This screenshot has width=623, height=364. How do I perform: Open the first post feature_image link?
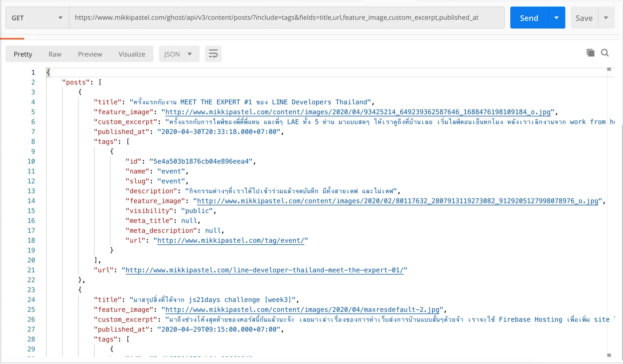pos(358,112)
